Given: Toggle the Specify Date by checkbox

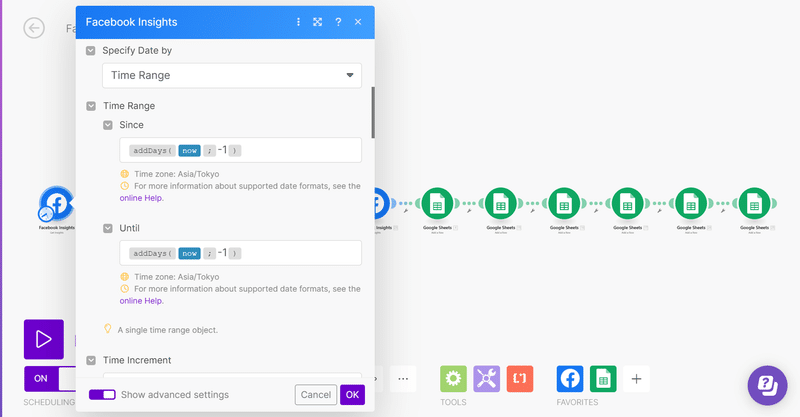Looking at the screenshot, I should coord(91,51).
